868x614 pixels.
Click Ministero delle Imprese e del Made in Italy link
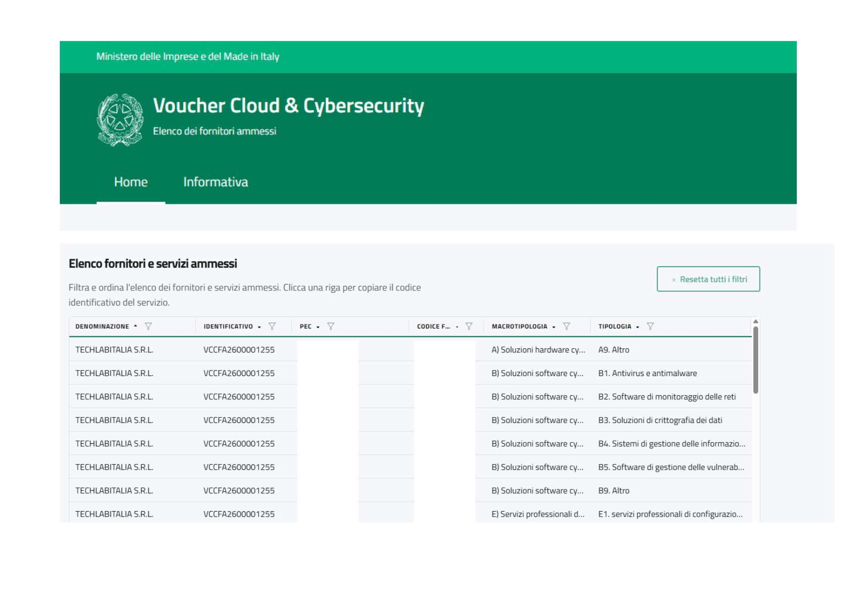pyautogui.click(x=188, y=56)
